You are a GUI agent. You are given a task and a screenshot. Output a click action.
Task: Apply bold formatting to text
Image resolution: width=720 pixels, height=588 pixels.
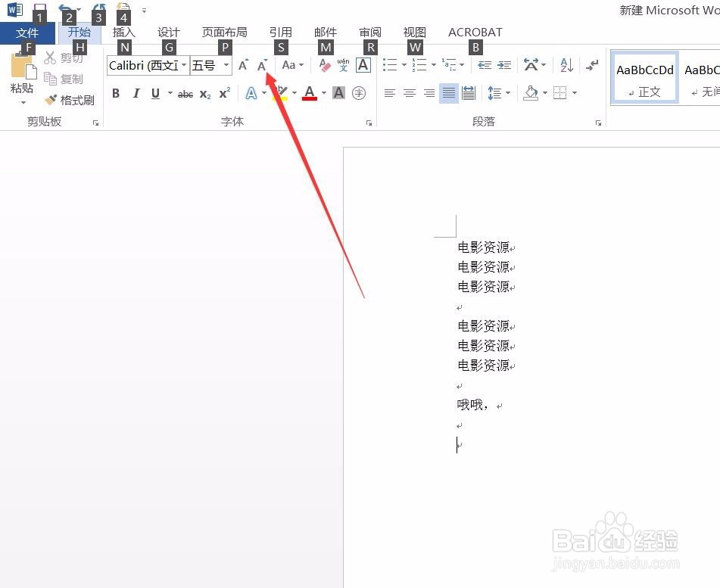pyautogui.click(x=116, y=93)
